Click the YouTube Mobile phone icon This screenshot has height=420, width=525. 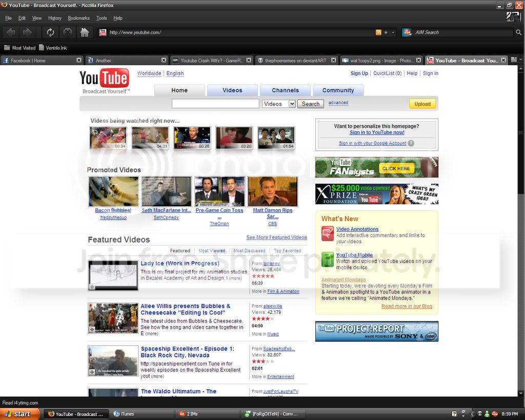tap(328, 259)
